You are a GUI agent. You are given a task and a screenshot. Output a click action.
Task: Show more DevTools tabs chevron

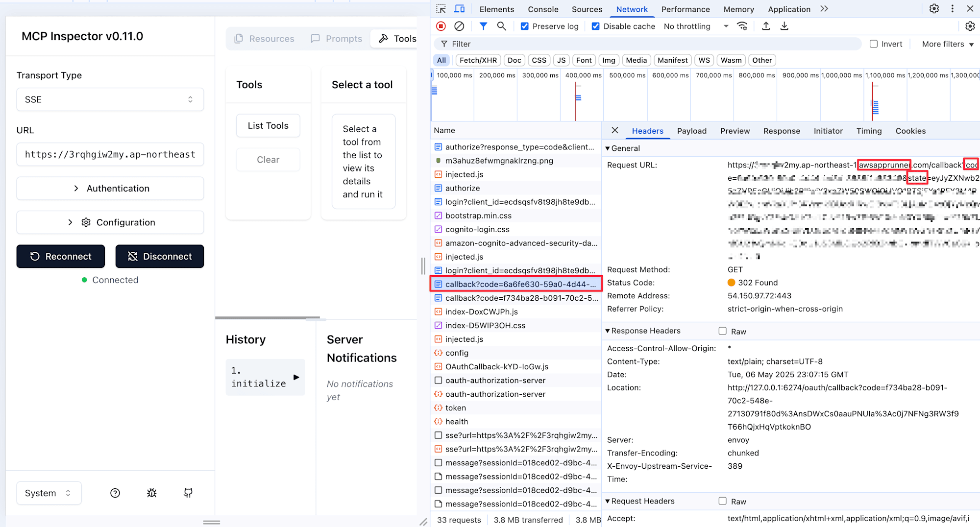(824, 9)
